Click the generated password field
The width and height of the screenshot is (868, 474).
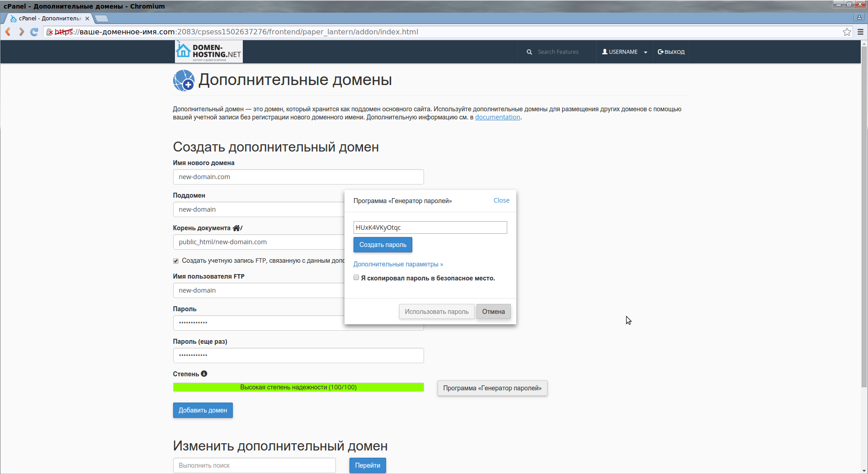[430, 228]
